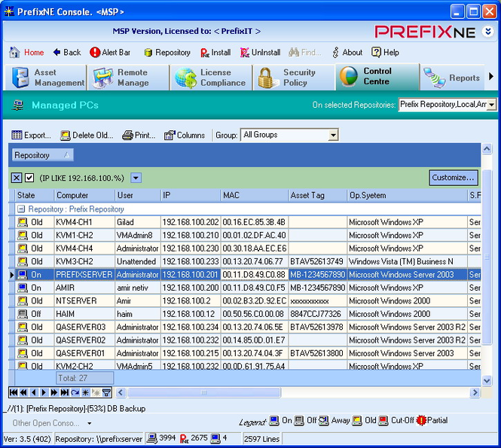Screen dimensions: 501x448
Task: Expand Other Open Consoles dropdown
Action: tap(90, 423)
